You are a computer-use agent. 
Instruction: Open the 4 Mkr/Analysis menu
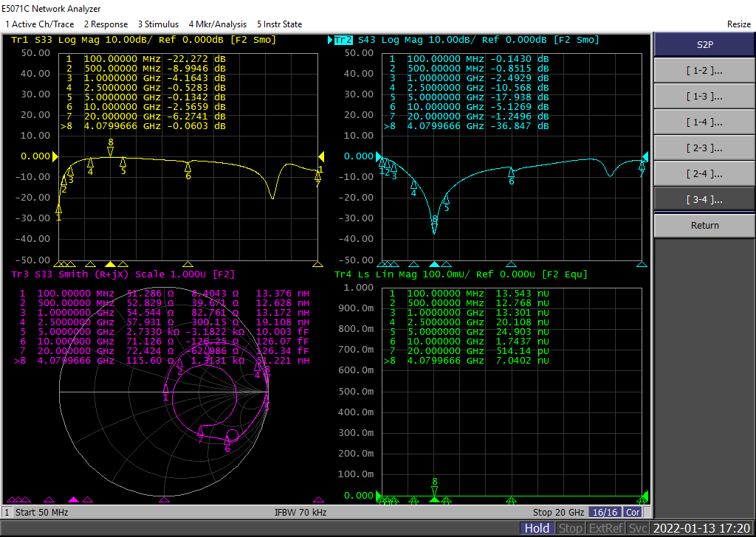(x=218, y=24)
